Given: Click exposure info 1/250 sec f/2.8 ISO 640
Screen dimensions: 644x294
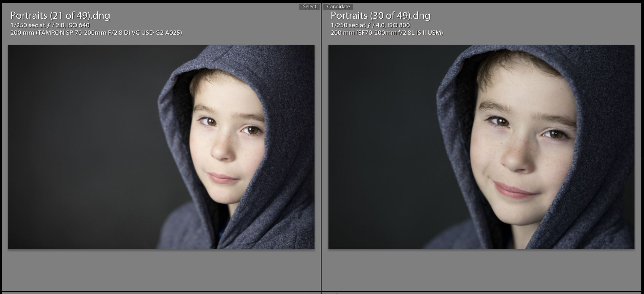Looking at the screenshot, I should point(50,25).
